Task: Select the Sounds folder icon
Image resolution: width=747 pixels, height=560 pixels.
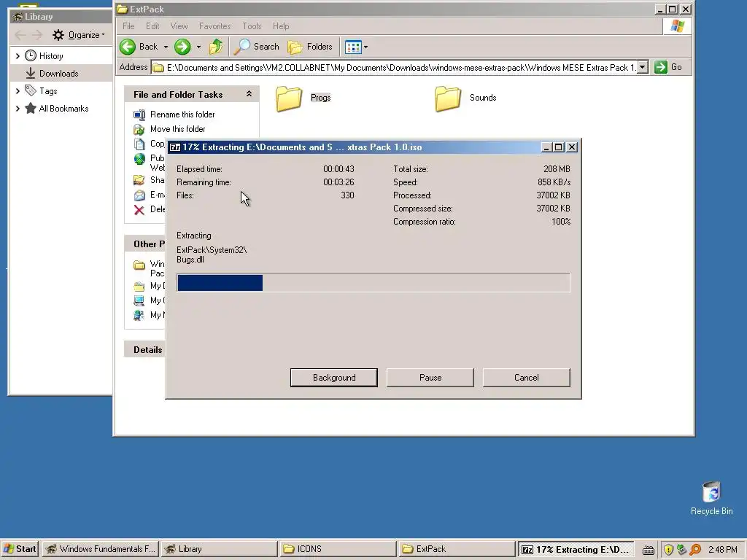Action: [x=448, y=98]
